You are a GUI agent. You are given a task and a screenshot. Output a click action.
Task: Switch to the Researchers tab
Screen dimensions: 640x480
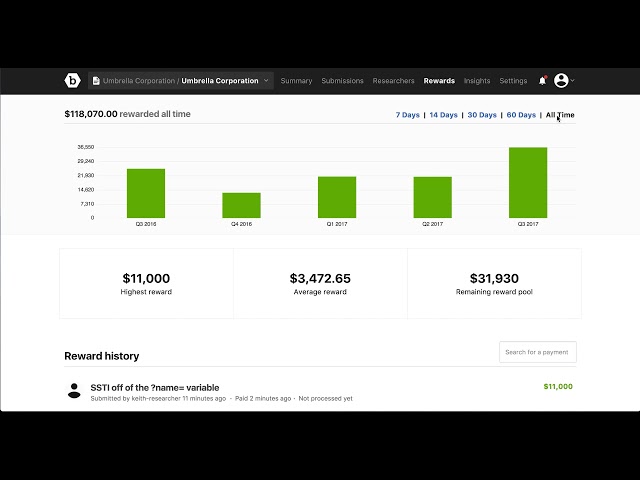tap(393, 81)
